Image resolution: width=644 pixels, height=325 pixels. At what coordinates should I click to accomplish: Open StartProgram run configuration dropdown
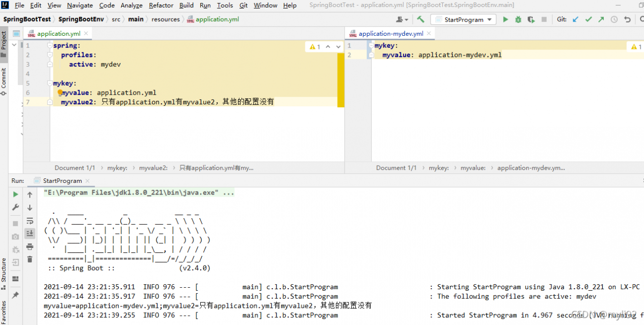tap(463, 20)
